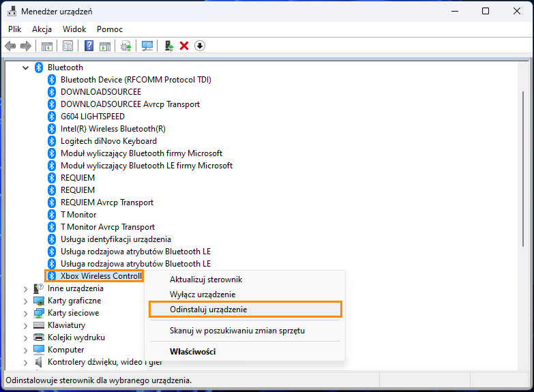This screenshot has width=534, height=392.
Task: Choose Wyłącz urządzenie from context menu
Action: (245, 295)
